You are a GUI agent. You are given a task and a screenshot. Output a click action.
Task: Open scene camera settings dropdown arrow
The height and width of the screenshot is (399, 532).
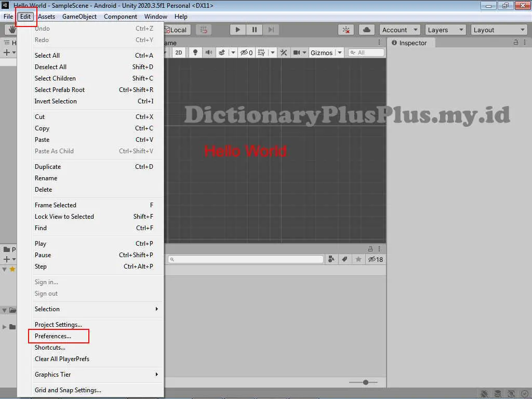(304, 52)
